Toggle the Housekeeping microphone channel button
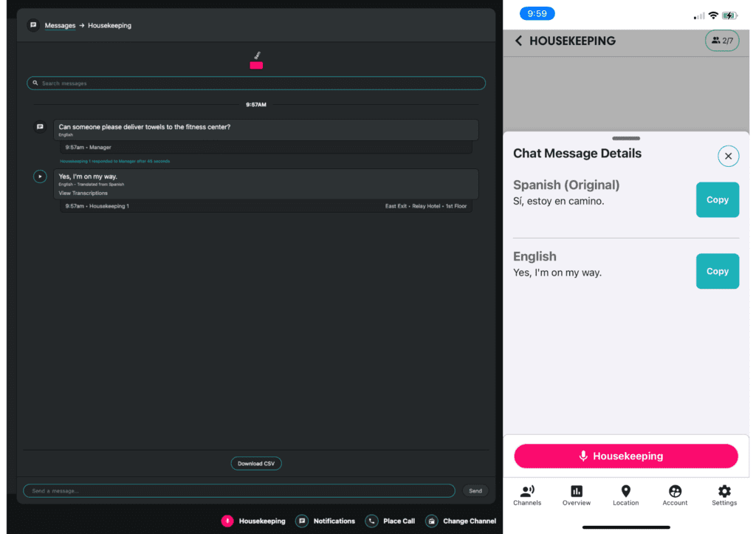 click(x=625, y=456)
